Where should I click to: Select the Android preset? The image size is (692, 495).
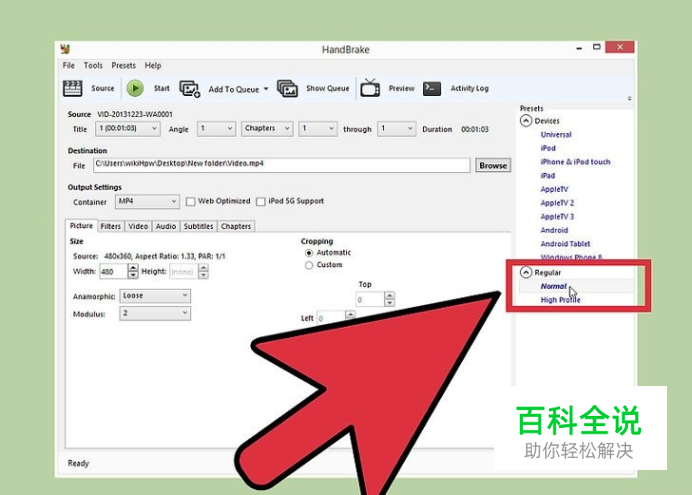(554, 230)
